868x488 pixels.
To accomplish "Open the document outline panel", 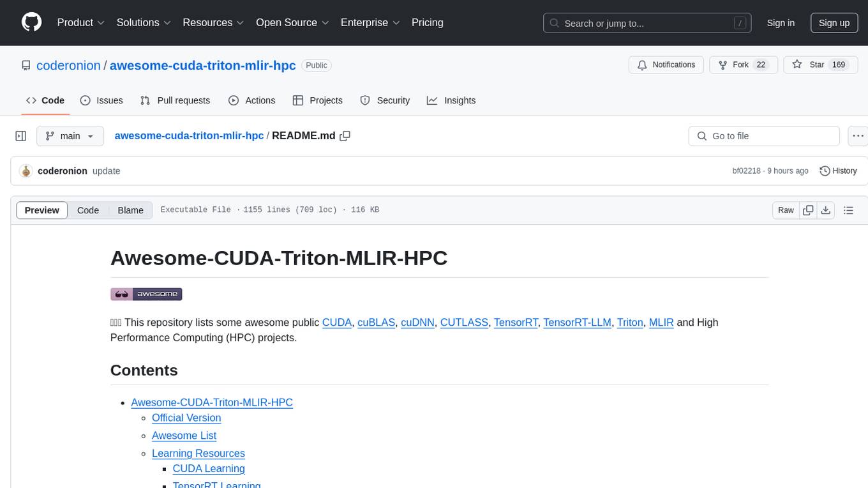I will (848, 210).
